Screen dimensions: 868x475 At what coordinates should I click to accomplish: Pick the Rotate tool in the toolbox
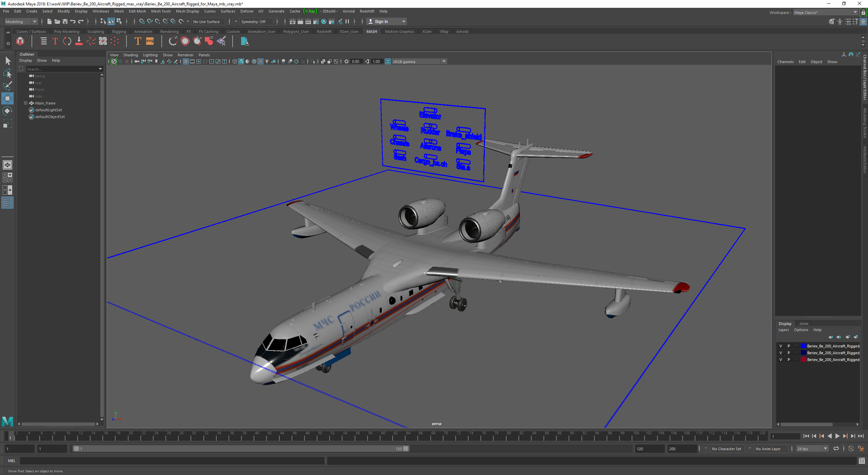click(x=7, y=111)
